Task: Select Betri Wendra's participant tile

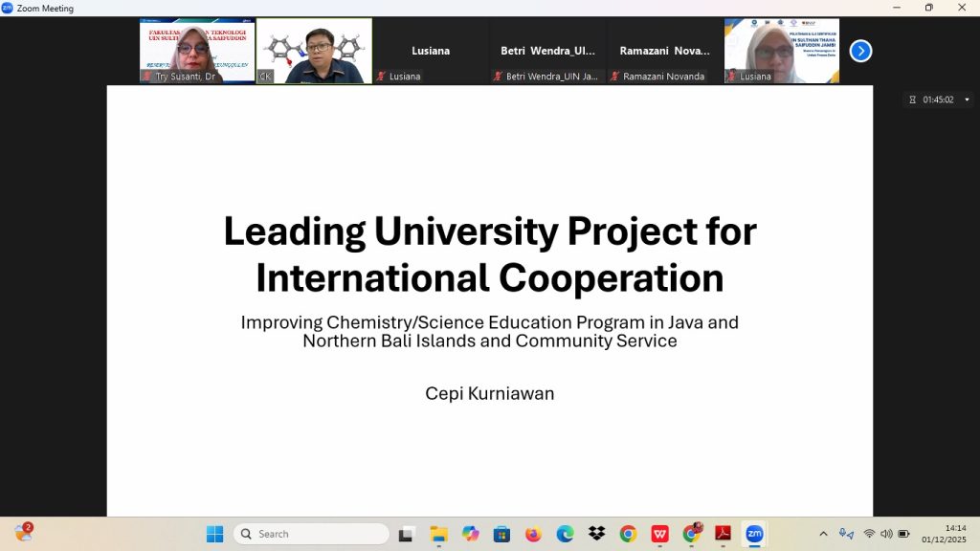Action: point(548,51)
